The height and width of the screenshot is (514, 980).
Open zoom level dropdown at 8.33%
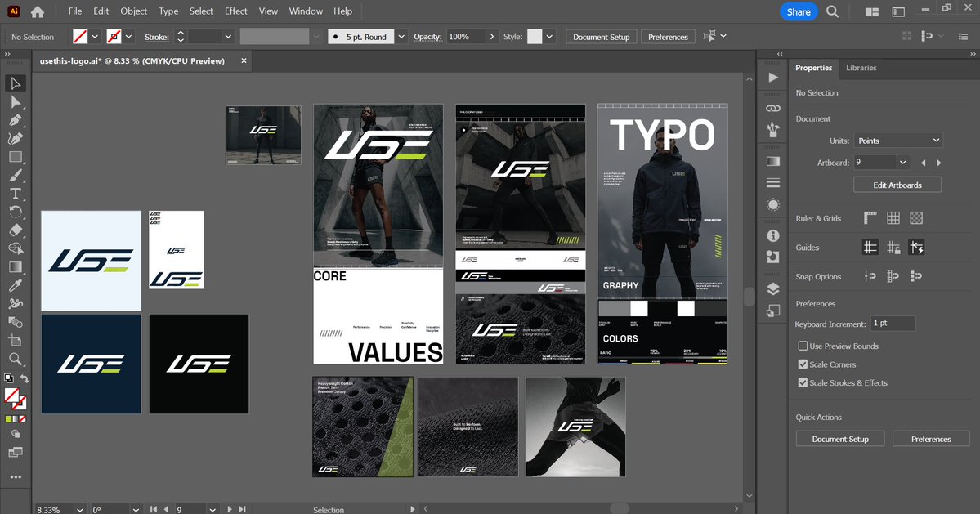coord(79,510)
